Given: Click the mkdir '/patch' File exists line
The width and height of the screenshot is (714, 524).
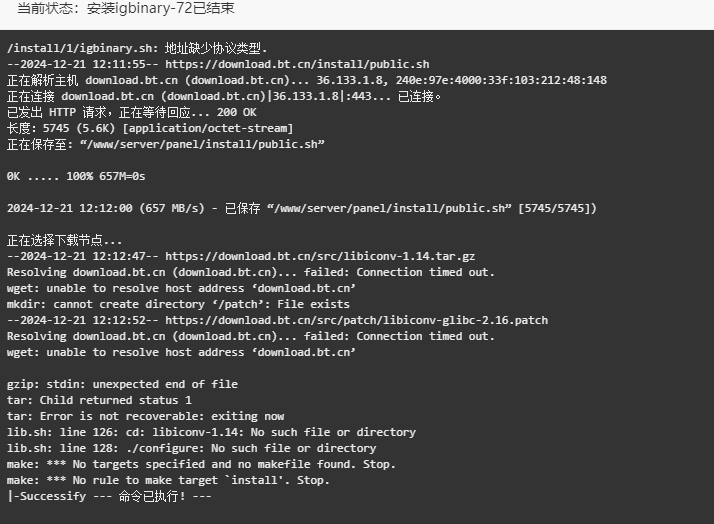Looking at the screenshot, I should tap(178, 304).
